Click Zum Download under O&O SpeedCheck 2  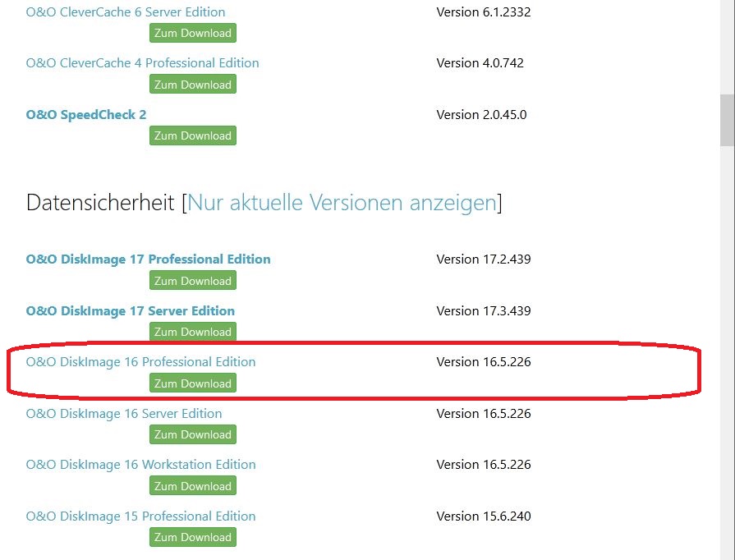tap(193, 135)
